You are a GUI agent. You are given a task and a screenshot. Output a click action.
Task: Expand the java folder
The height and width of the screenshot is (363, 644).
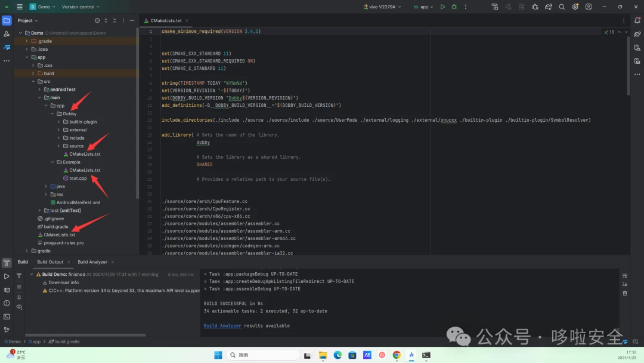46,186
